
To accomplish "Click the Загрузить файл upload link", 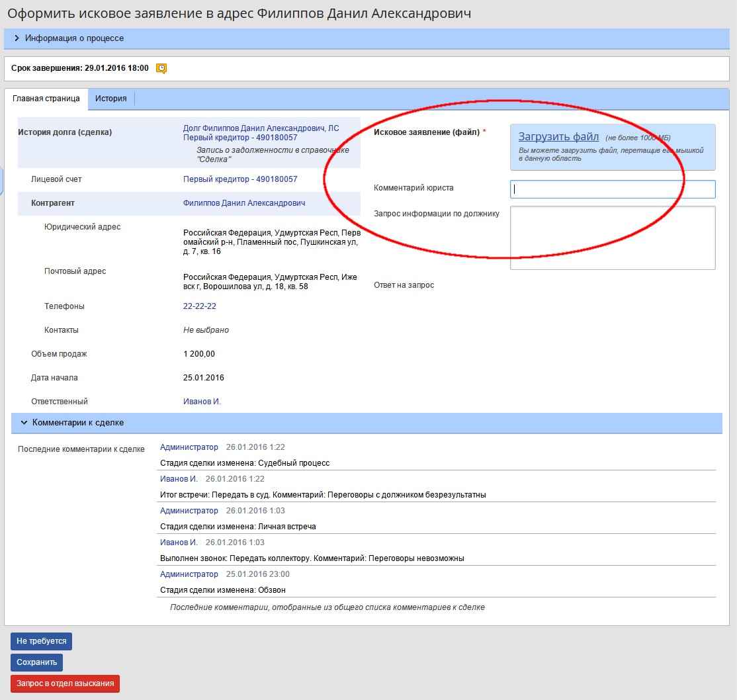I will 558,137.
